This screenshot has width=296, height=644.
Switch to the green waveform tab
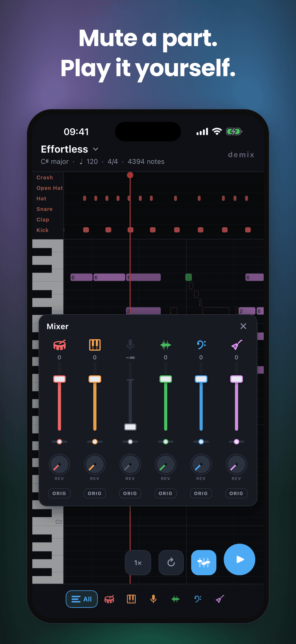point(176,599)
